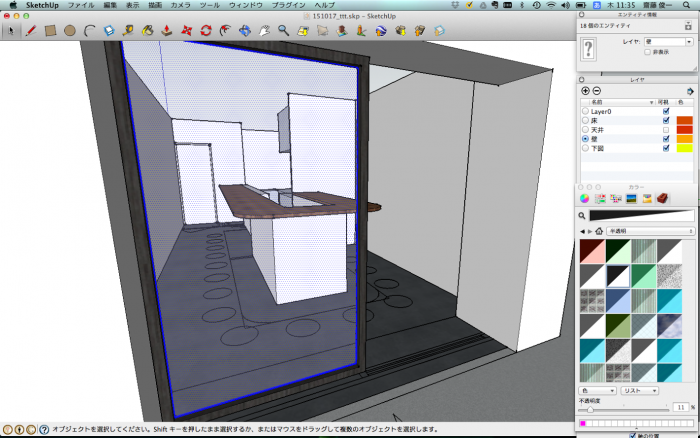Pick the Line pencil tool
The height and width of the screenshot is (438, 700).
tap(30, 31)
